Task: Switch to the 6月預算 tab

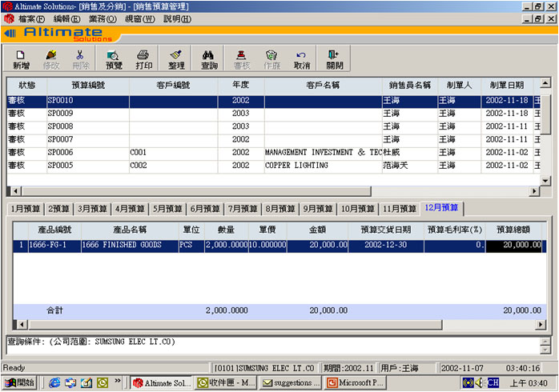Action: tap(205, 209)
